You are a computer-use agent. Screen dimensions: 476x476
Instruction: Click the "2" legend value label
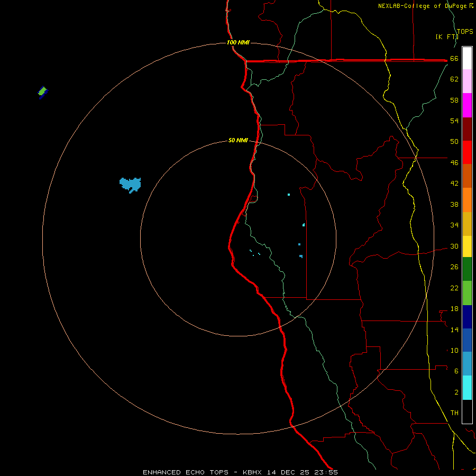[x=456, y=392]
